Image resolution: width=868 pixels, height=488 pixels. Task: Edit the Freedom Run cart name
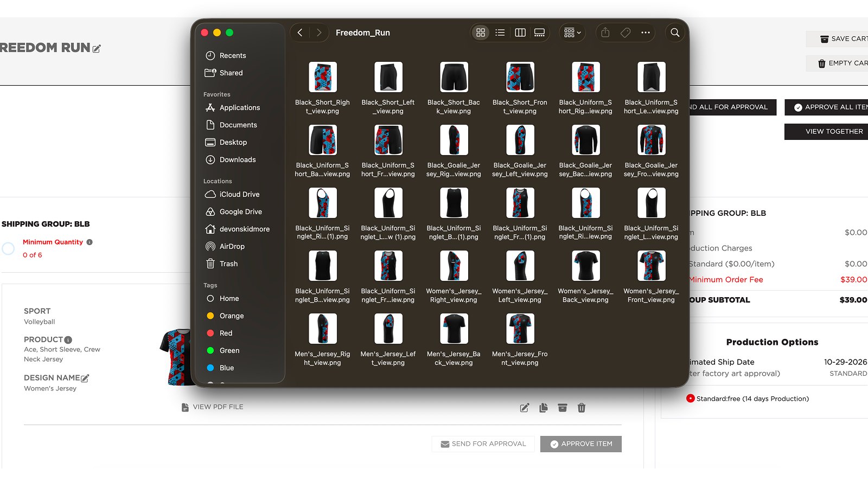[x=97, y=49]
